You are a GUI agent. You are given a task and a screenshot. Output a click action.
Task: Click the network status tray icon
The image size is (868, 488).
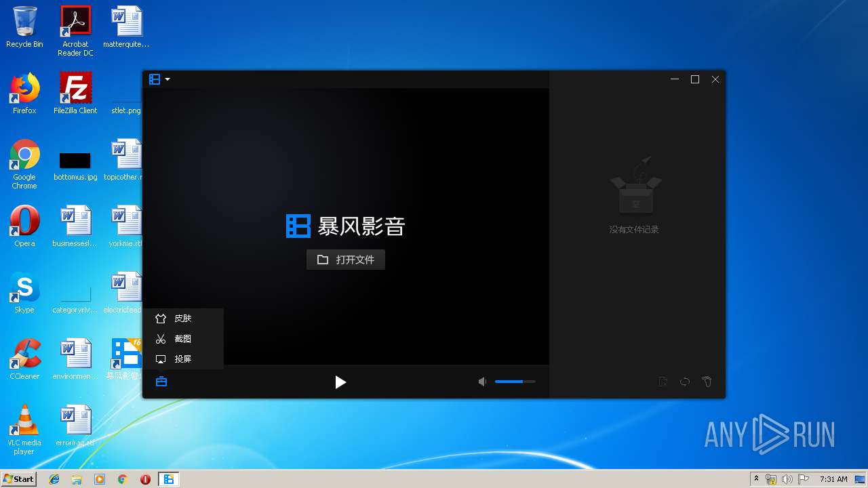[x=771, y=479]
